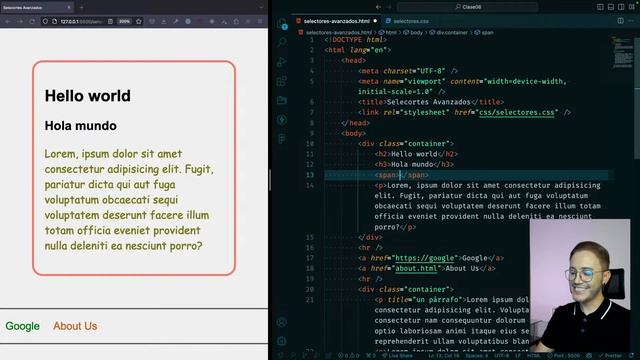Open a new browser tab with plus
640x360 pixels.
coord(81,7)
